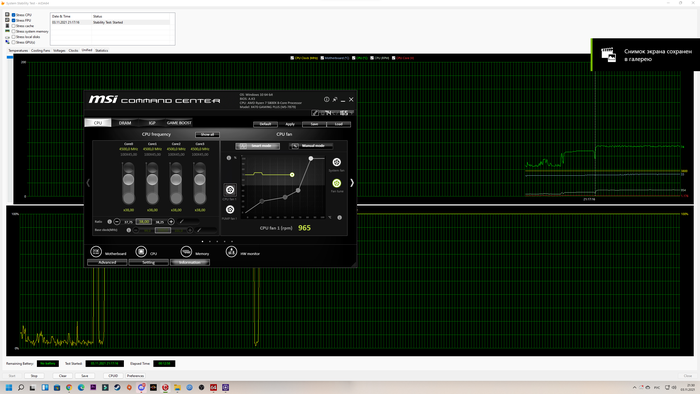Click Core0 frequency slider knob
Screen dimensions: 700x394
[x=129, y=179]
